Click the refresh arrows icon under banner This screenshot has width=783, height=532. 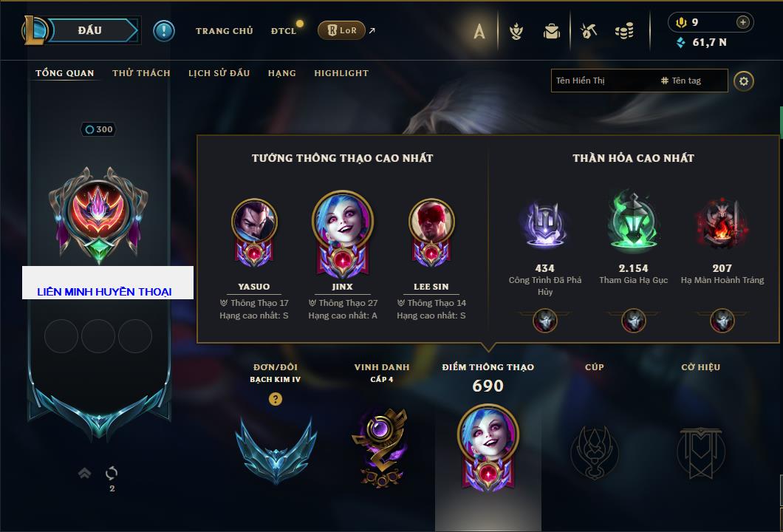pyautogui.click(x=112, y=473)
